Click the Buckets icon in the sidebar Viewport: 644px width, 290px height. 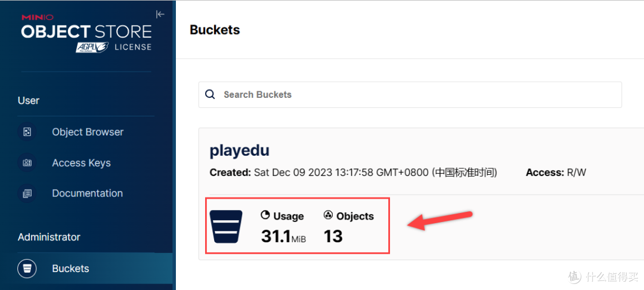tap(27, 269)
